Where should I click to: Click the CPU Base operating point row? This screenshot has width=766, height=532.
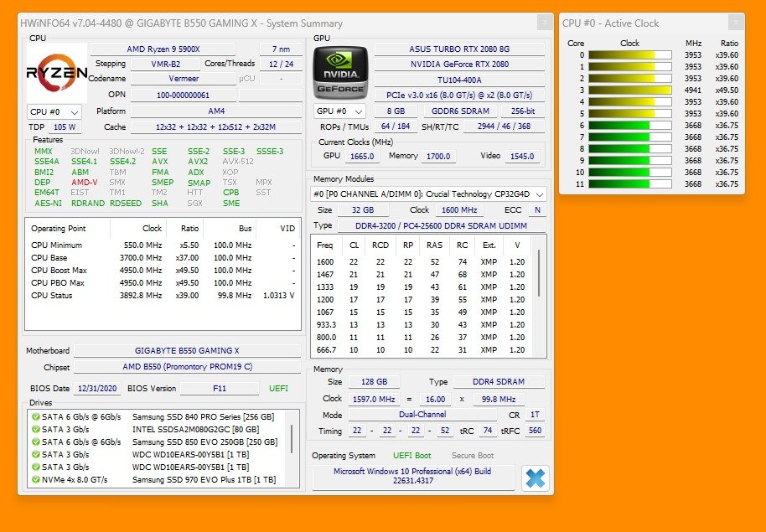click(163, 257)
